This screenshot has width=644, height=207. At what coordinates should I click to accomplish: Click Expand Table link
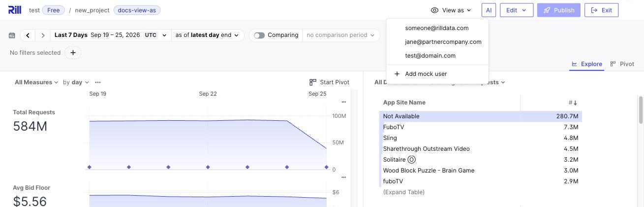tap(403, 192)
